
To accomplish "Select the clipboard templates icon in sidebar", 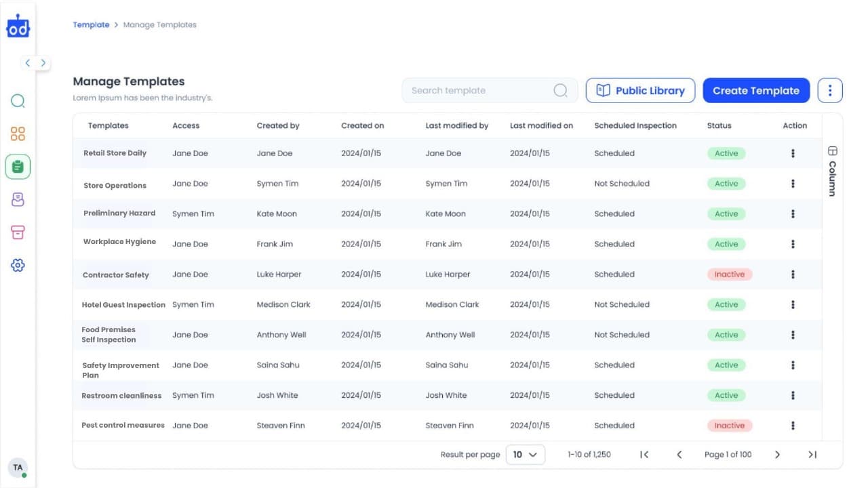I will click(18, 166).
